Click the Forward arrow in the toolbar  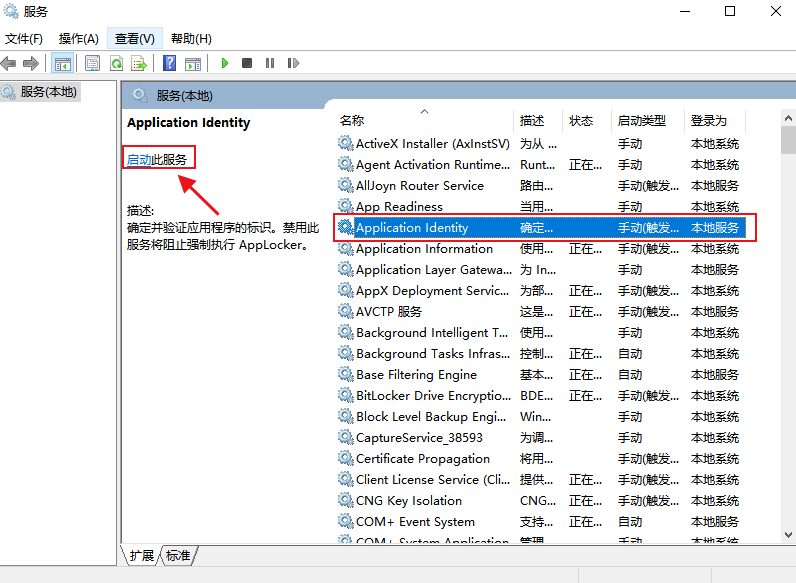31,63
